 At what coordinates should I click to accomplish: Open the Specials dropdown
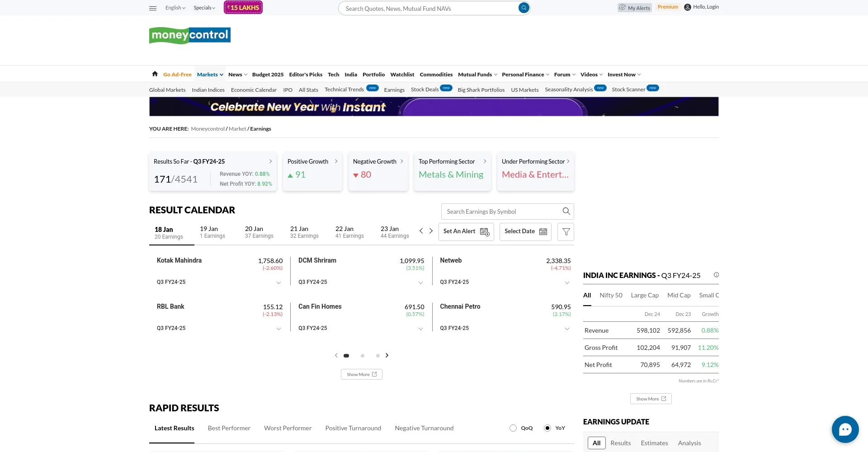[x=204, y=8]
